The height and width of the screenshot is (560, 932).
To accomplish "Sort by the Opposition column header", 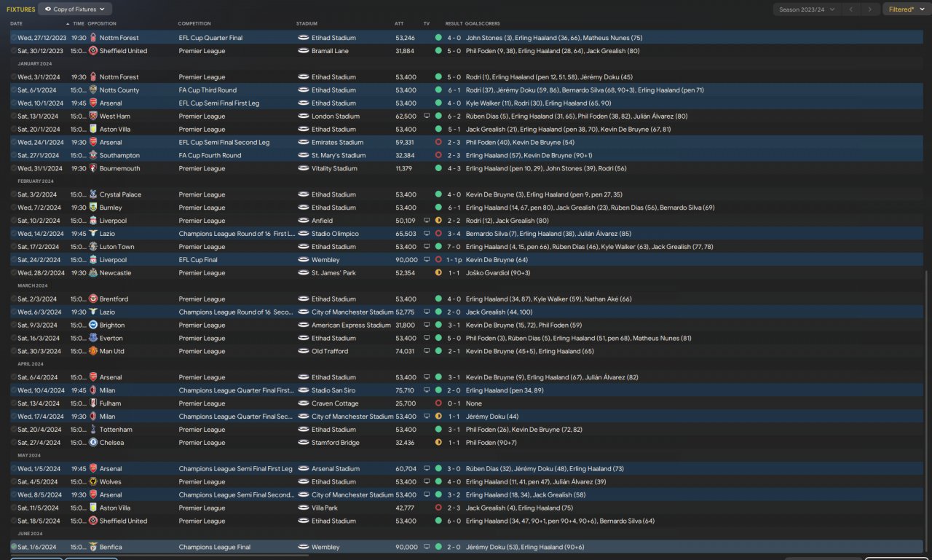I will pos(101,24).
